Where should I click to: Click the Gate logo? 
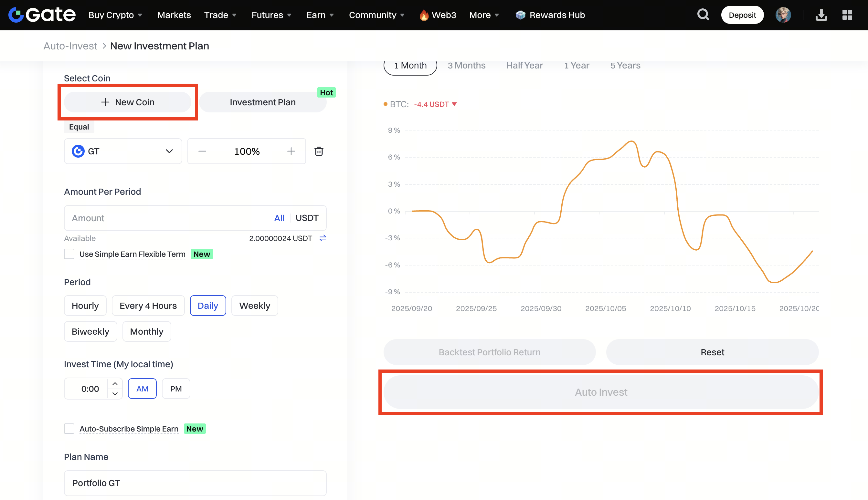pos(42,15)
